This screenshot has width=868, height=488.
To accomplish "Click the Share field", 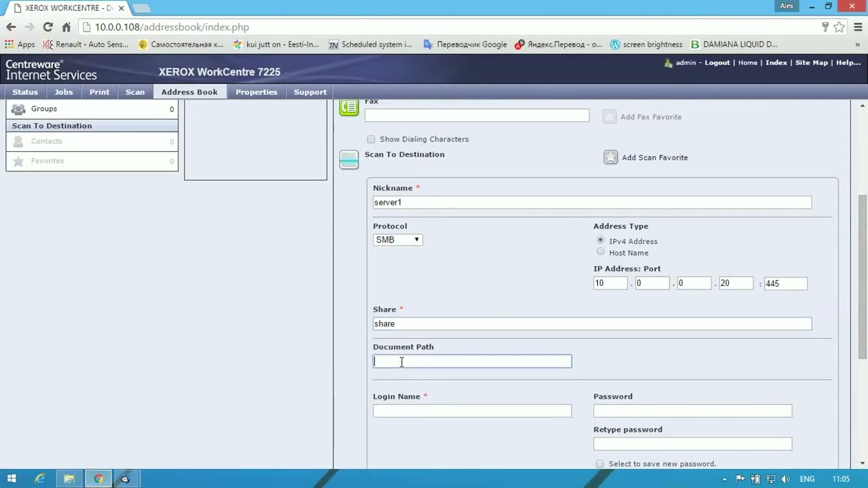I will pos(592,324).
